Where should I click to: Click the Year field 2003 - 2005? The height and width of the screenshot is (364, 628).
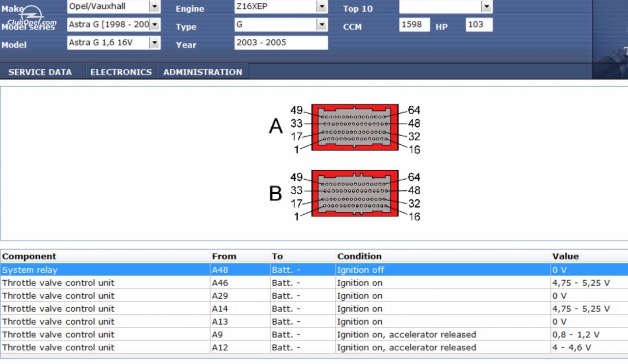click(281, 43)
